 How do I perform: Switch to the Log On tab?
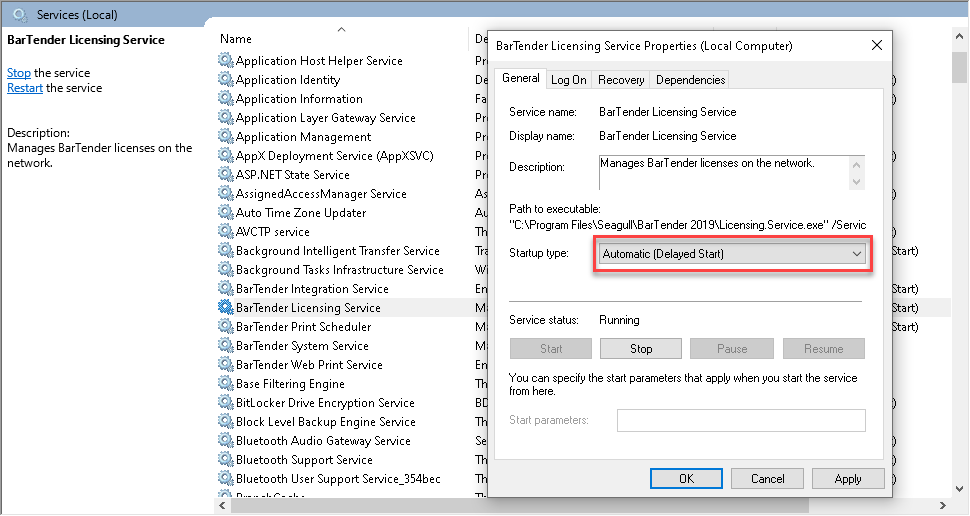tap(569, 80)
